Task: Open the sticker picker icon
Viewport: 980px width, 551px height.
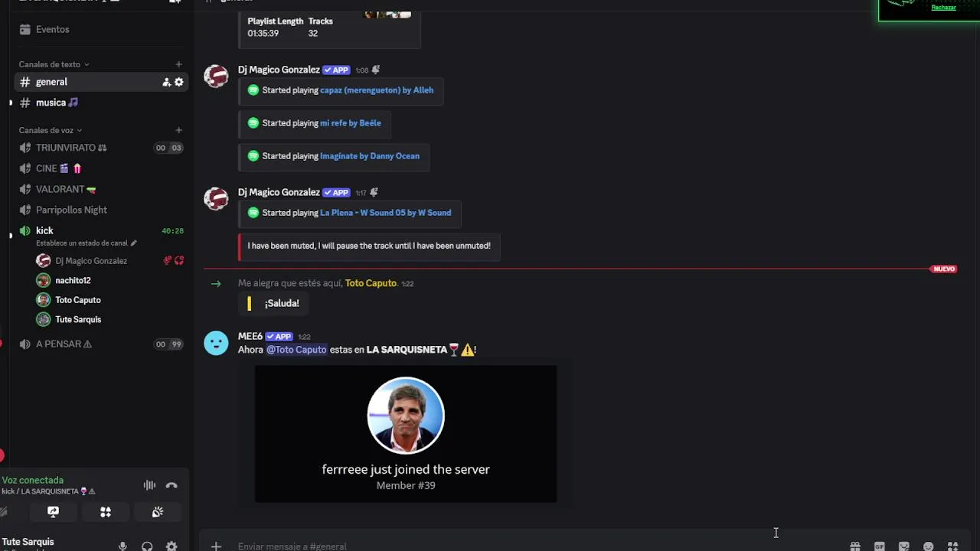Action: [904, 546]
